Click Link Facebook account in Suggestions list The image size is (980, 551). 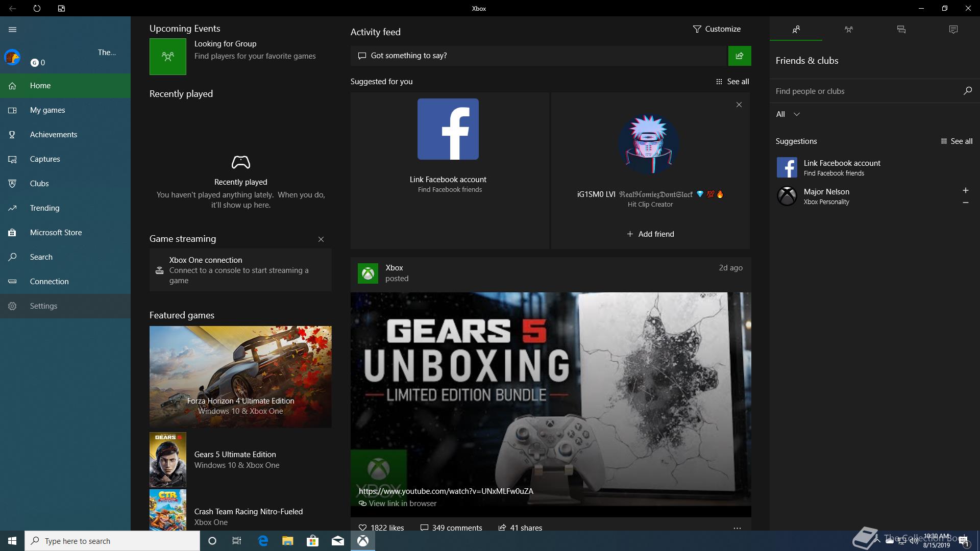click(875, 167)
